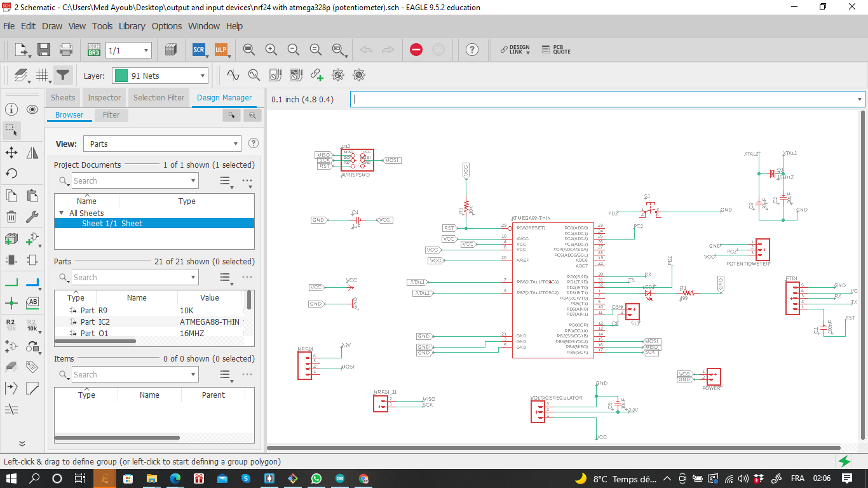Toggle the layer filter funnel button
Screen dimensions: 868x488
click(62, 76)
